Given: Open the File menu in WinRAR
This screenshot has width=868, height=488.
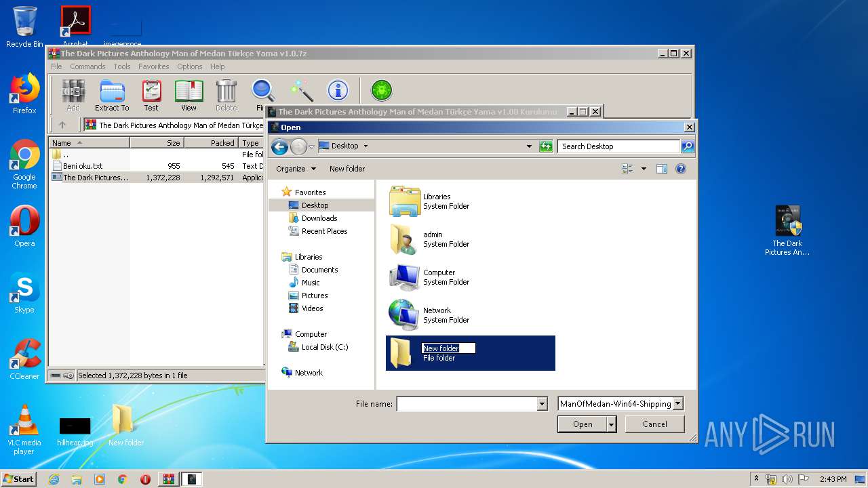Looking at the screenshot, I should [x=56, y=66].
